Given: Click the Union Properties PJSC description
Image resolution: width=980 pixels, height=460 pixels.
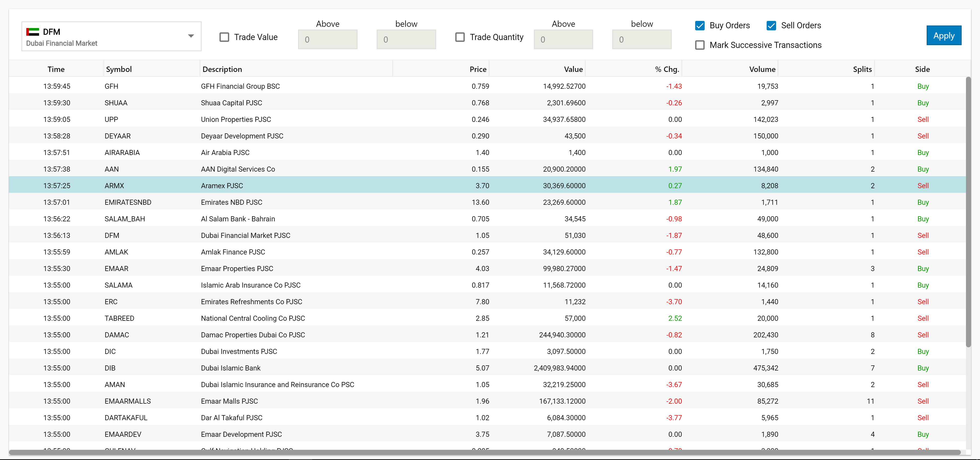Looking at the screenshot, I should (x=236, y=119).
